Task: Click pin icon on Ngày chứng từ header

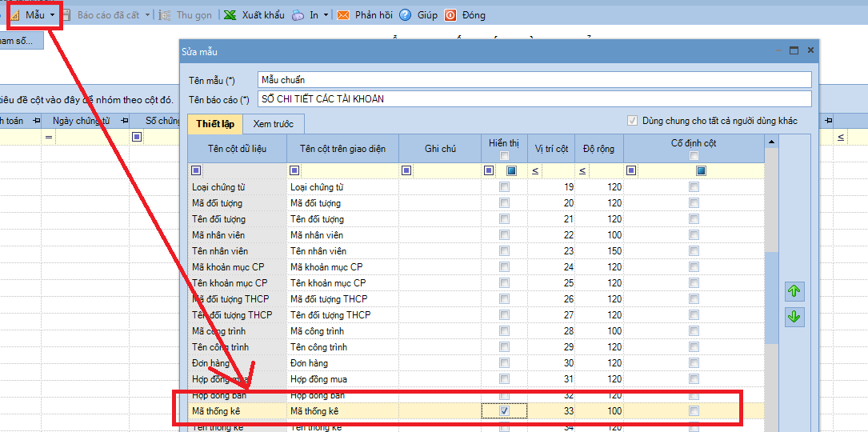Action: tap(125, 121)
